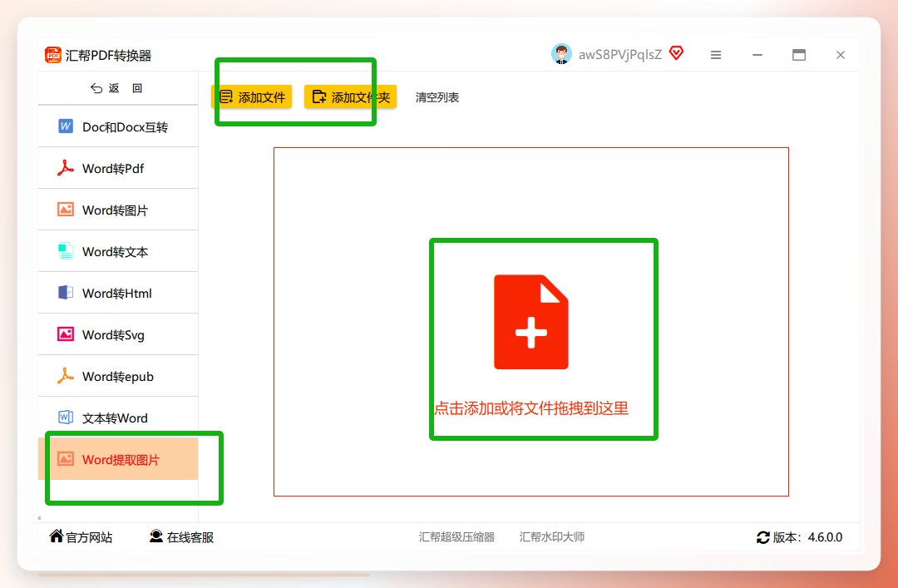The width and height of the screenshot is (898, 588).
Task: Open 在线客服 support link
Action: [x=181, y=537]
